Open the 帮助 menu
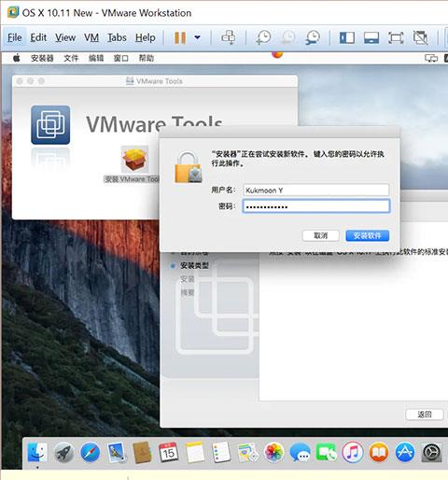The image size is (448, 480). click(147, 58)
